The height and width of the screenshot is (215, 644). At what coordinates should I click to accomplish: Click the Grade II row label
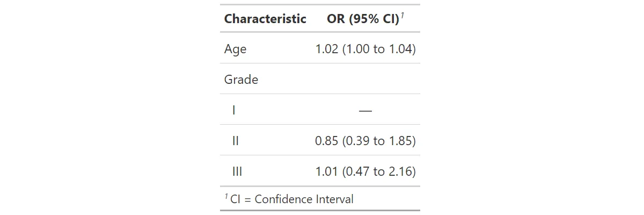(x=236, y=141)
